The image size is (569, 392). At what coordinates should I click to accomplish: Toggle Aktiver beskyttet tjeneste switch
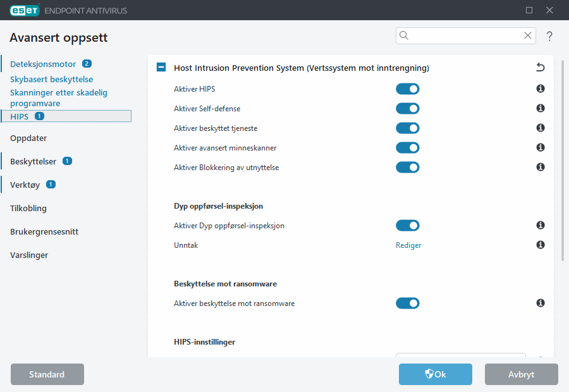tap(408, 128)
